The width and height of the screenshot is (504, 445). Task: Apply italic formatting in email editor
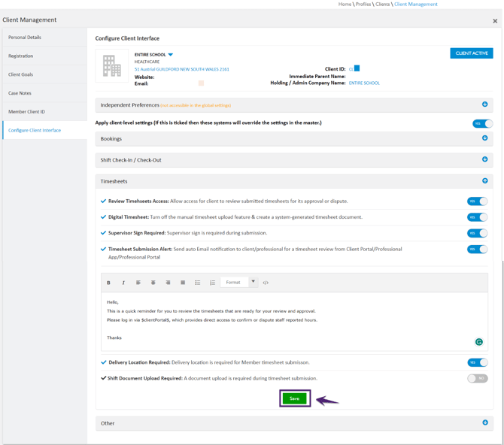(x=123, y=283)
